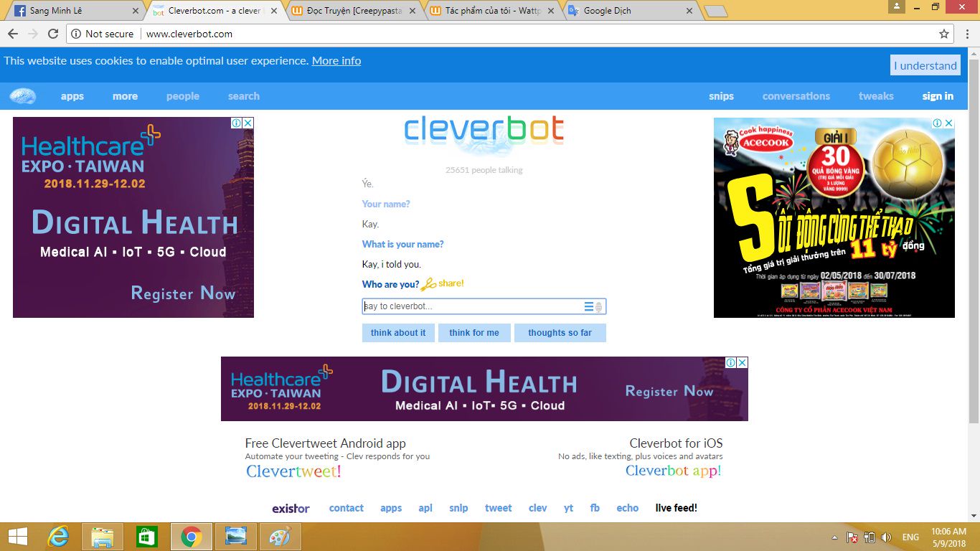
Task: Open the Clevertweet! link
Action: click(x=293, y=471)
